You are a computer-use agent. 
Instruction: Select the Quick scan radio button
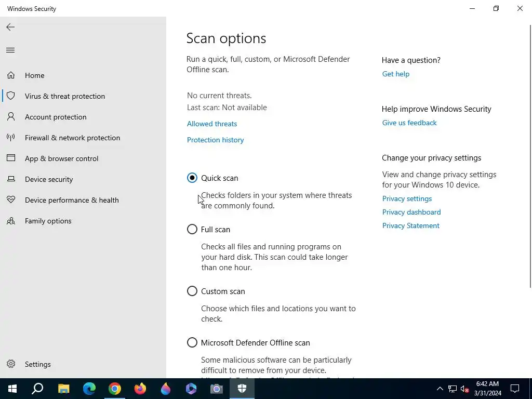coord(192,178)
